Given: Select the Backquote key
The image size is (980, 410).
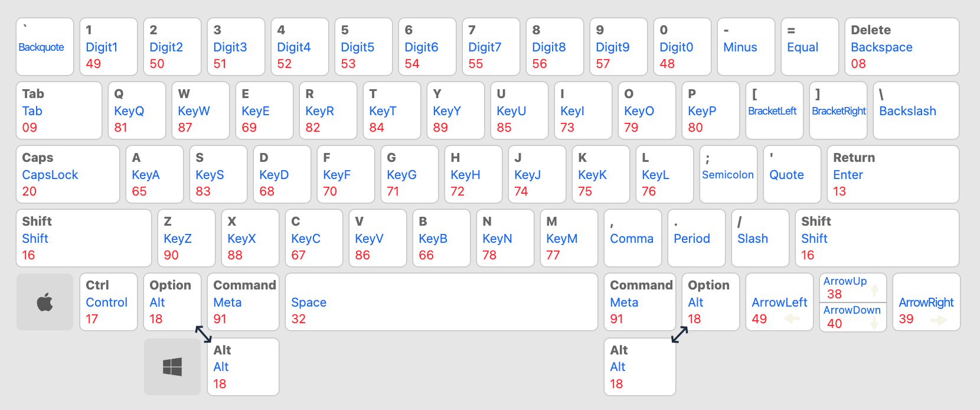Looking at the screenshot, I should (x=45, y=47).
